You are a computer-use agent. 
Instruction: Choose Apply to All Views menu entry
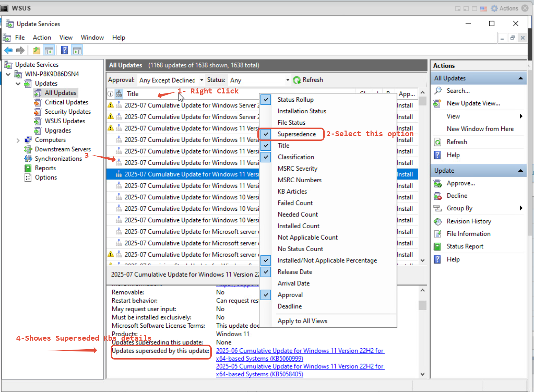point(302,321)
